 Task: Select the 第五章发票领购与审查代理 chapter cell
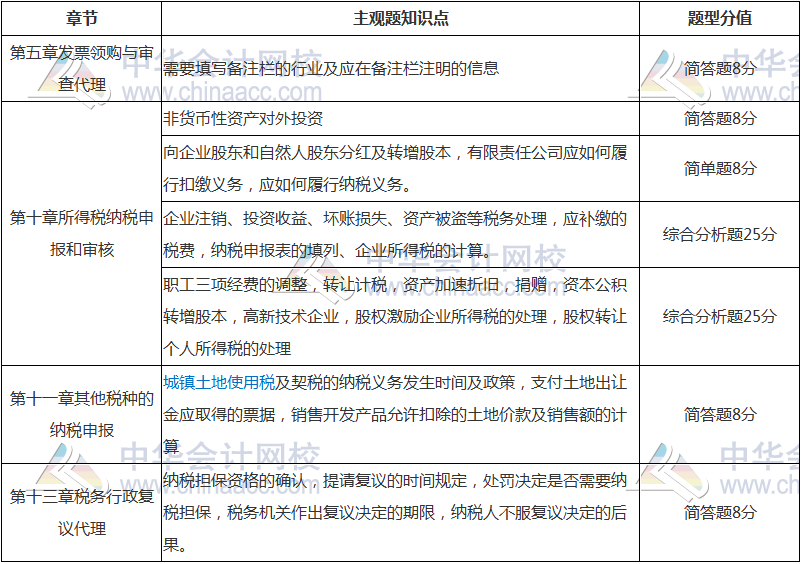click(x=81, y=69)
